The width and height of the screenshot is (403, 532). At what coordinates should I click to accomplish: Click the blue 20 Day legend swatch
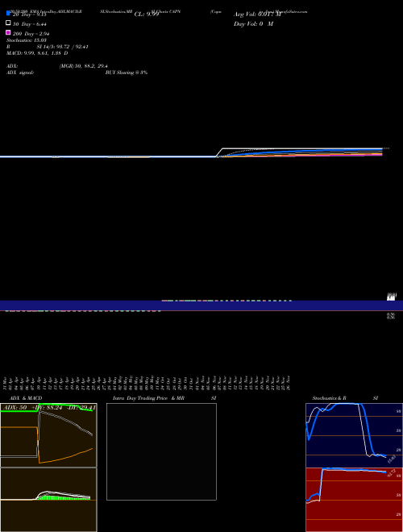pos(8,13)
